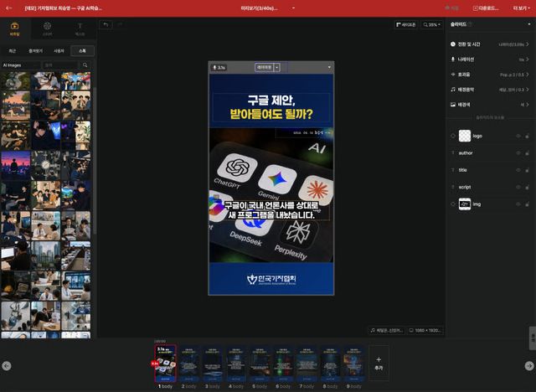
Task: Click the help icon next to the slide panel title
Action: [470, 24]
